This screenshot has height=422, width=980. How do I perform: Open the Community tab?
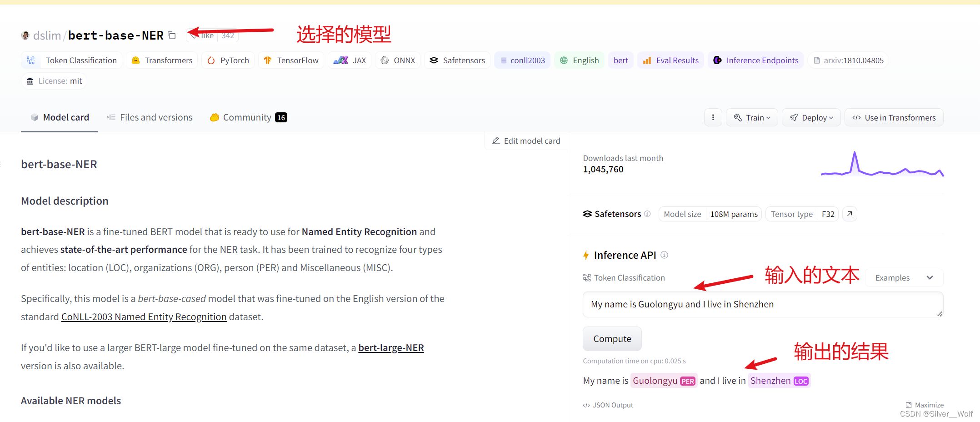(x=248, y=117)
